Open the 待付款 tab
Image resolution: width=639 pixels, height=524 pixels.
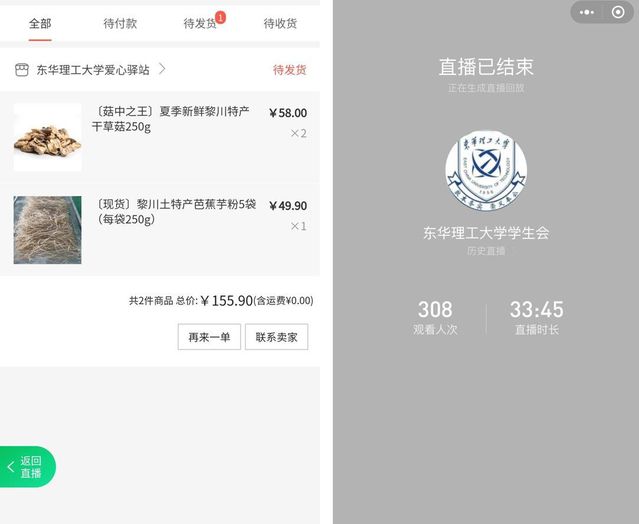pos(120,23)
